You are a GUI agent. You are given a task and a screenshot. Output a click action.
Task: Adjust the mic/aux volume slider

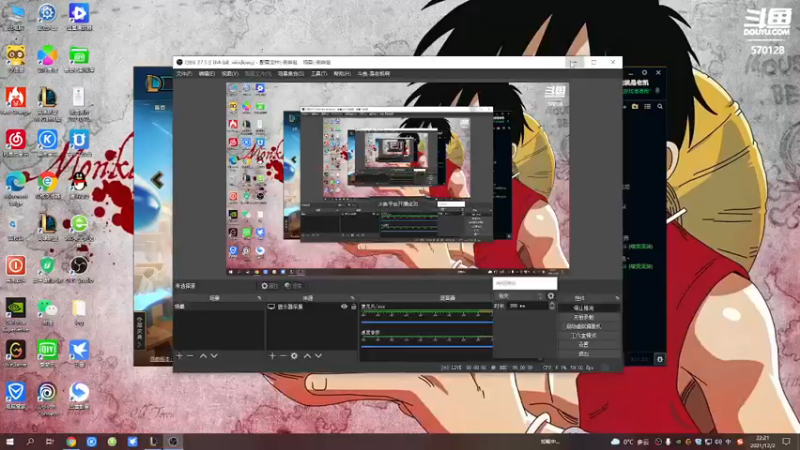[x=427, y=322]
